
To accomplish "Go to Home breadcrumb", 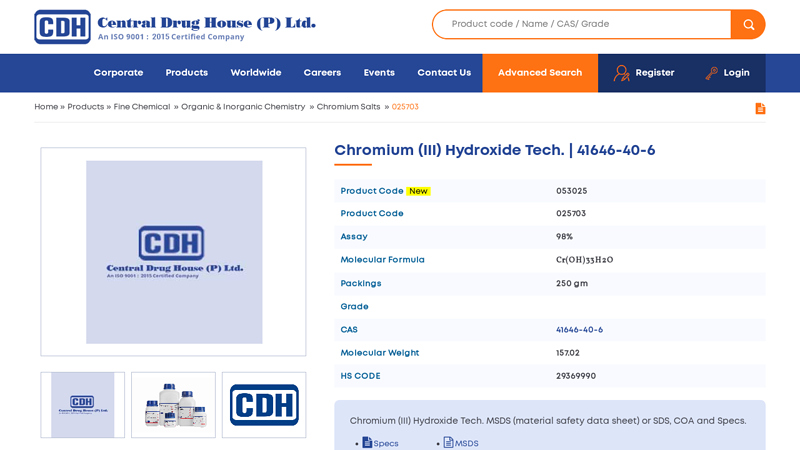I will (46, 107).
